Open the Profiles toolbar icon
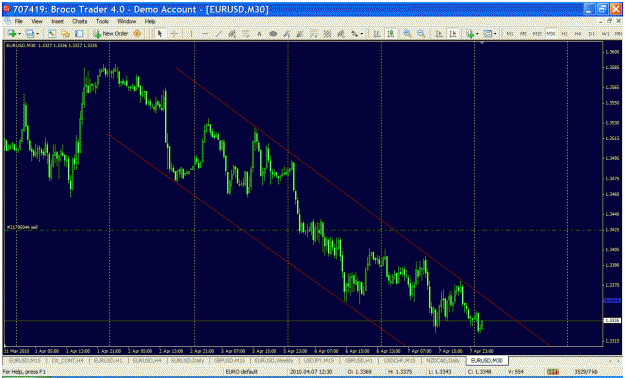625x378 pixels. pos(29,34)
